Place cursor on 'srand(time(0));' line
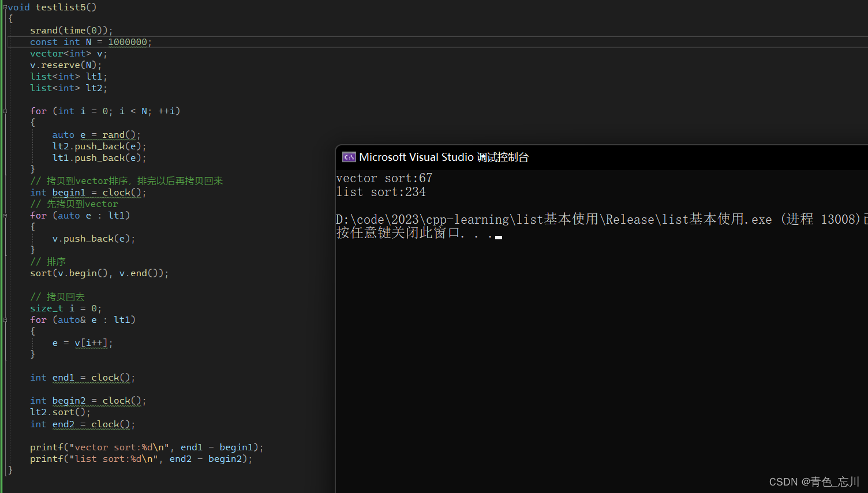 (72, 31)
